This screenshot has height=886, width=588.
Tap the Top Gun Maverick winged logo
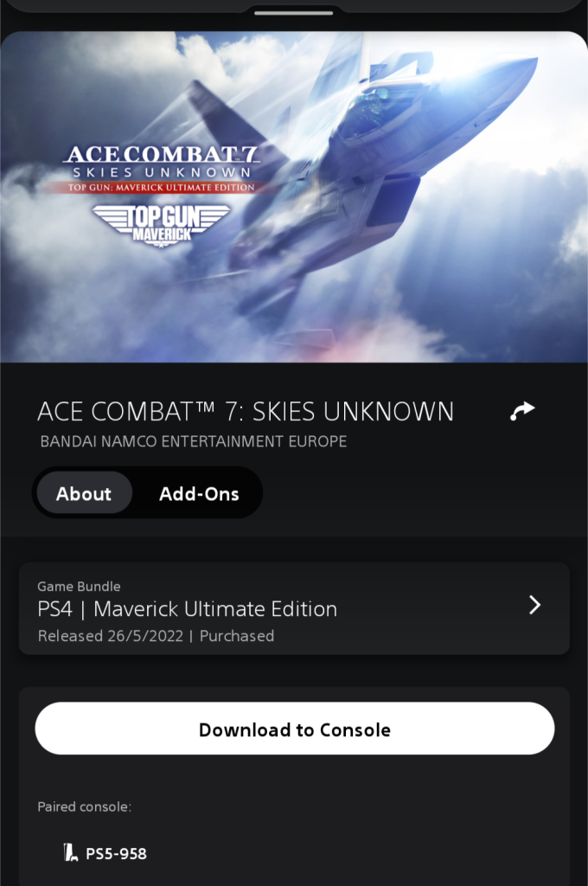point(161,225)
